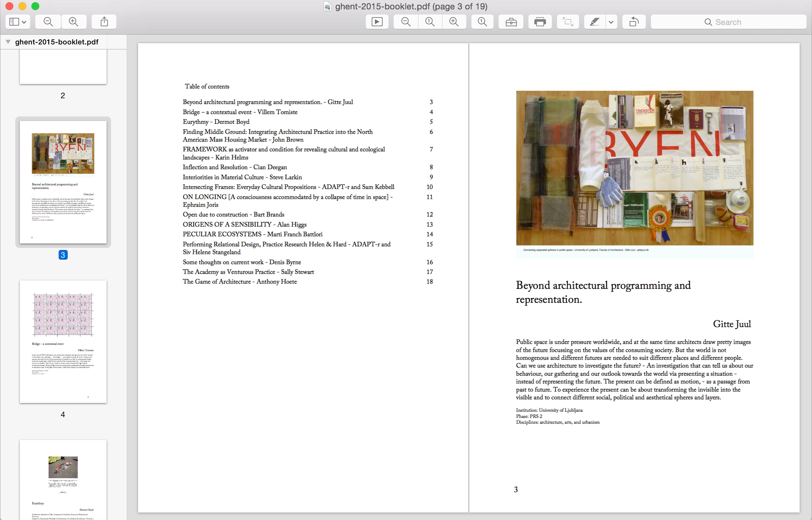Viewport: 812px width, 520px height.
Task: Click 'Intersecting Frames: Everyday Cultural Propositions' entry
Action: 288,187
